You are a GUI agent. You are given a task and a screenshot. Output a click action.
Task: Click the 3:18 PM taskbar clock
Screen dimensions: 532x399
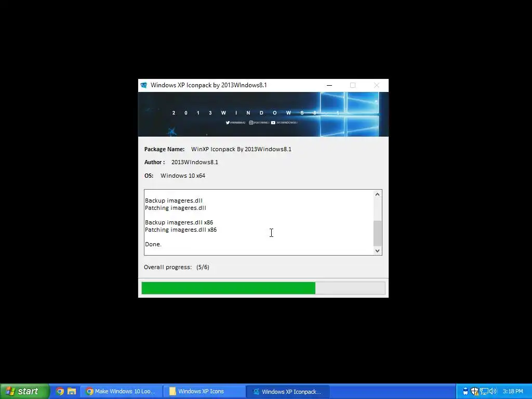click(513, 391)
